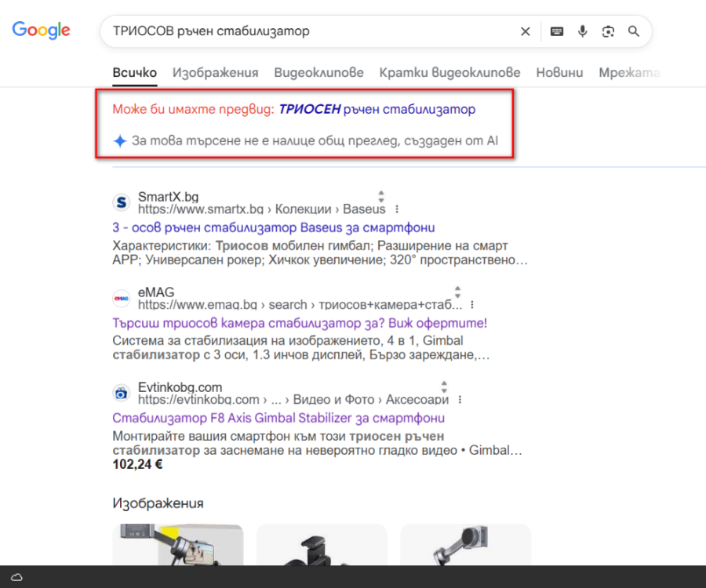
Task: Open the Evtinkobg.com result's three-dot menu
Action: pyautogui.click(x=459, y=400)
